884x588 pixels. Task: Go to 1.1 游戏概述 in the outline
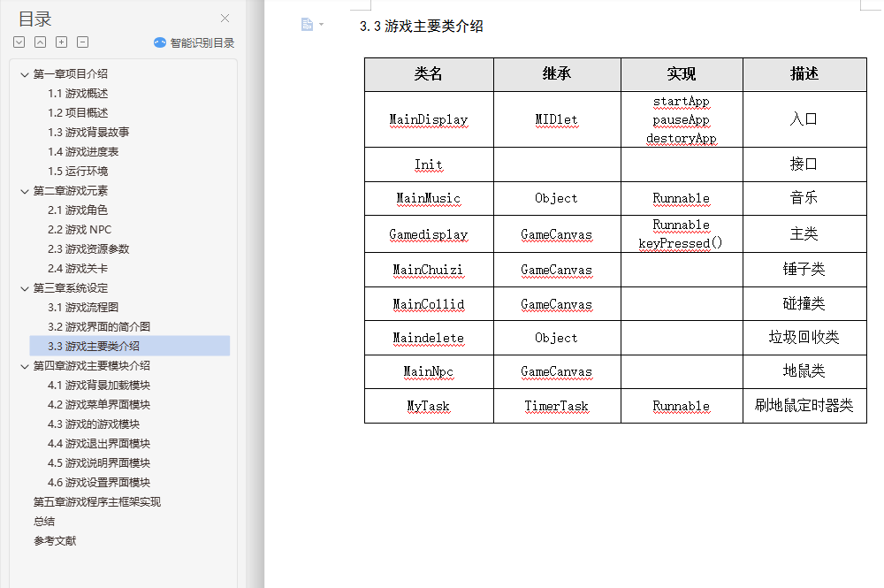coord(78,94)
